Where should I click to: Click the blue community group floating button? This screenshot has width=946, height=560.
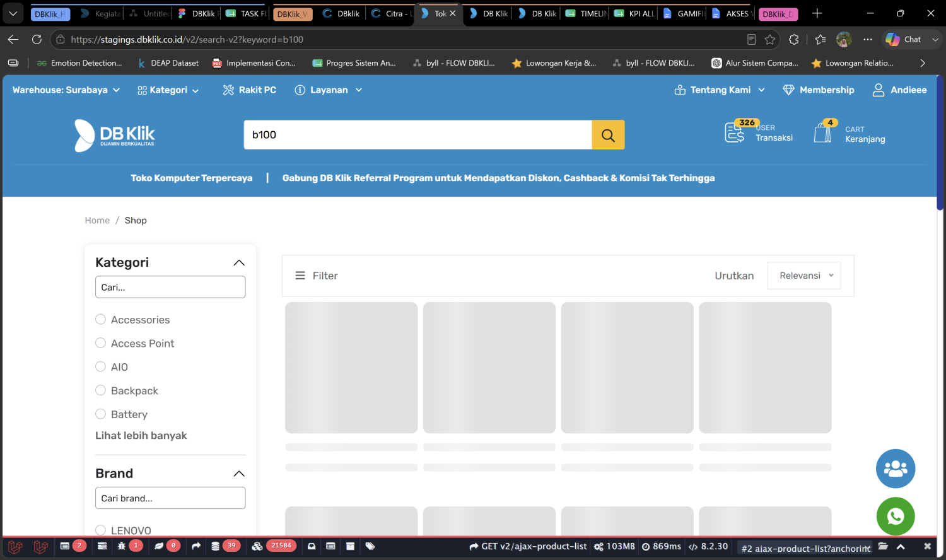pyautogui.click(x=896, y=469)
